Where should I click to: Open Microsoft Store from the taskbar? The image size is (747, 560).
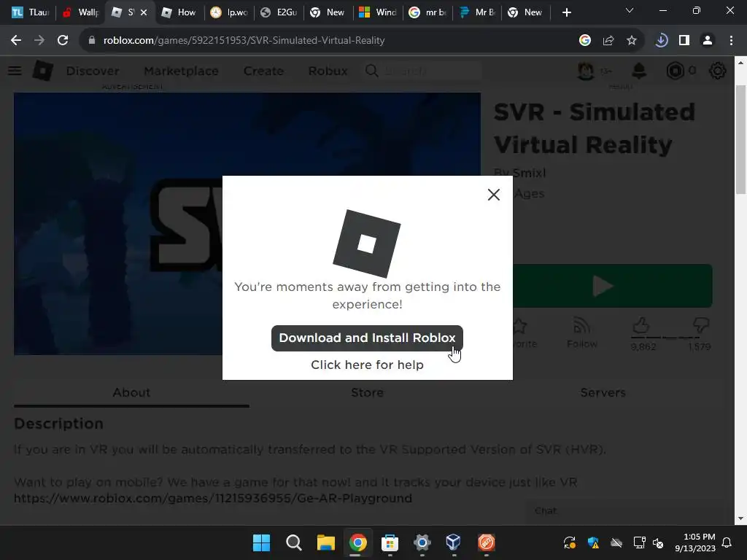point(390,542)
